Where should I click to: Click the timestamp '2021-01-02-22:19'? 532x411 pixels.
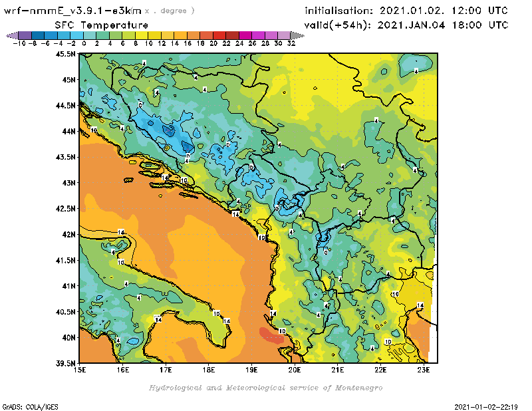(486, 407)
